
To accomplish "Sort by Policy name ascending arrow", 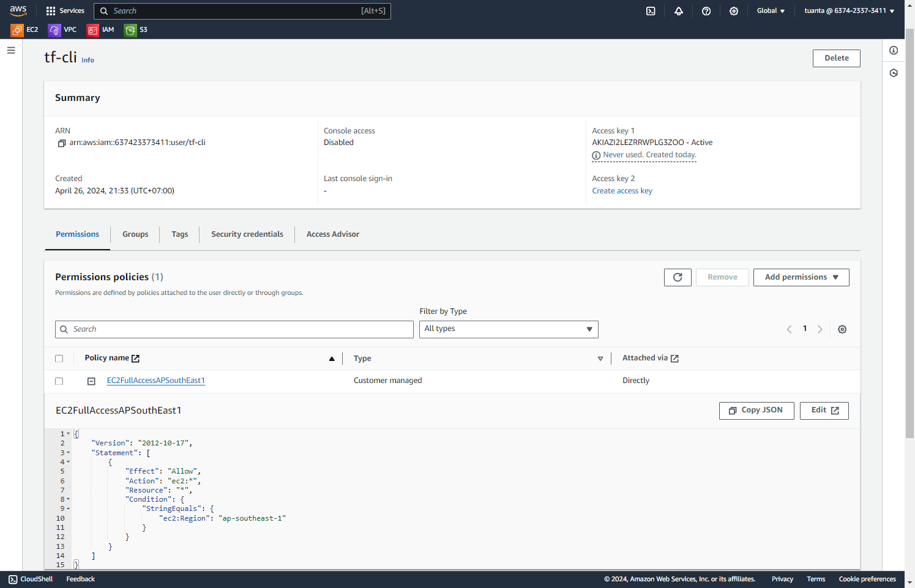I will (332, 359).
